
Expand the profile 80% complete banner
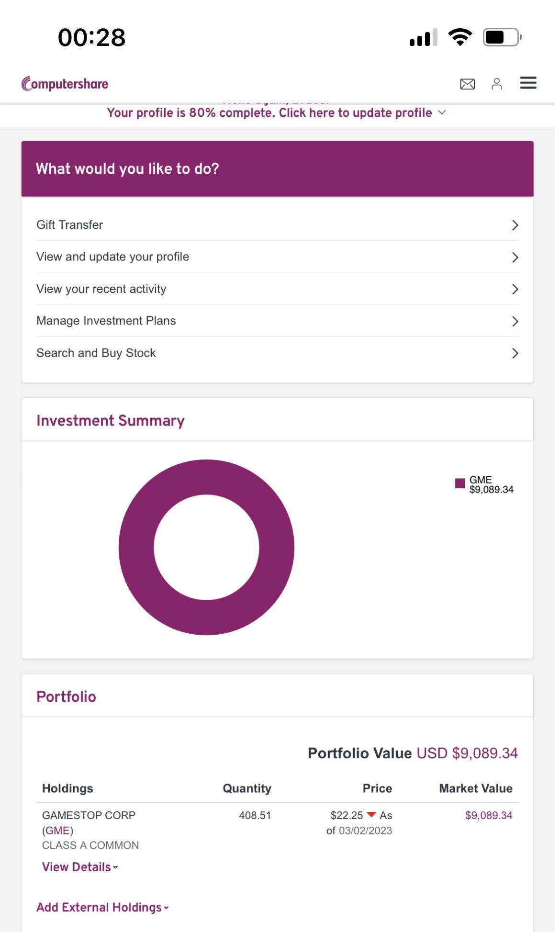coord(277,113)
